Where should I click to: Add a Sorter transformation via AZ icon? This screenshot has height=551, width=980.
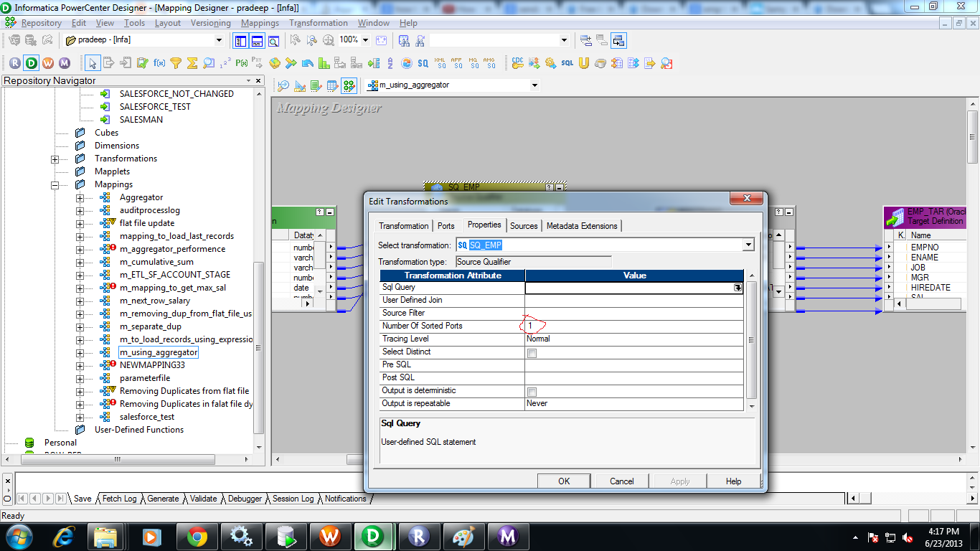pos(390,63)
